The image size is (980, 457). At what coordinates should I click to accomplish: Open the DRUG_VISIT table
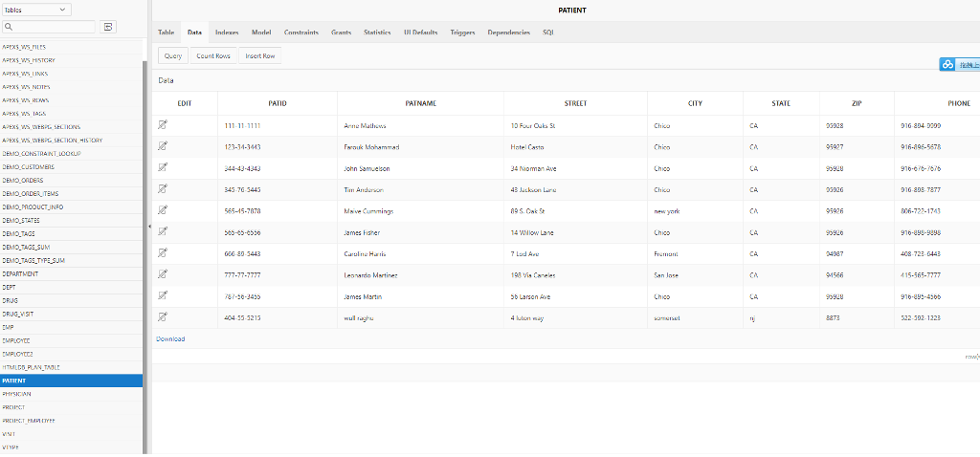click(71, 314)
